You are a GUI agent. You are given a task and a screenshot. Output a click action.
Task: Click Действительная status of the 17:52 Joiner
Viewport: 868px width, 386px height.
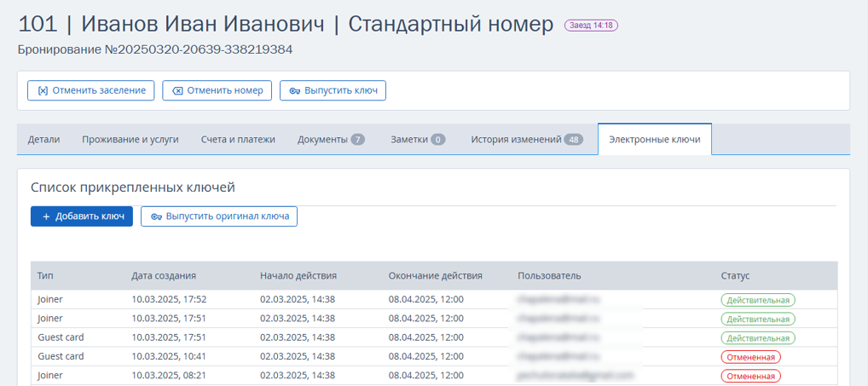pos(758,300)
